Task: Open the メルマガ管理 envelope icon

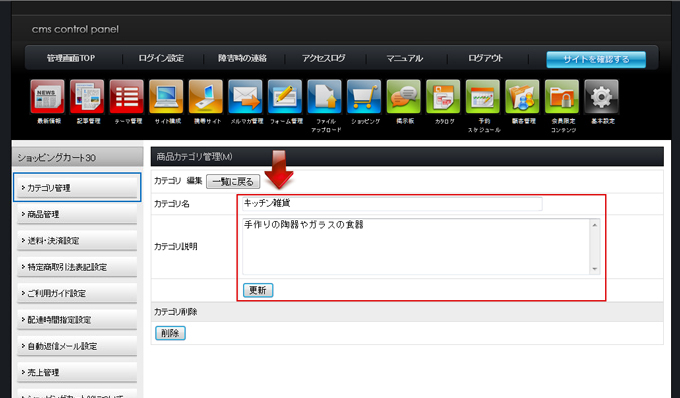Action: pos(245,96)
